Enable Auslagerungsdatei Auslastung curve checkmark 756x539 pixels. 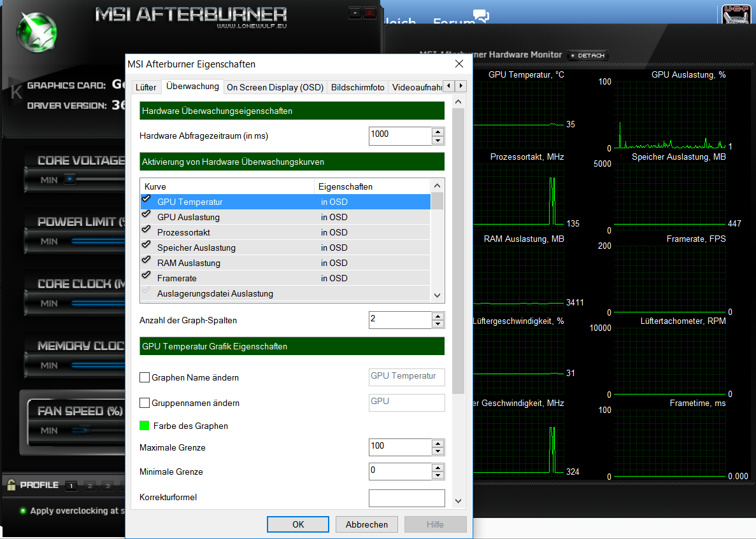point(146,291)
